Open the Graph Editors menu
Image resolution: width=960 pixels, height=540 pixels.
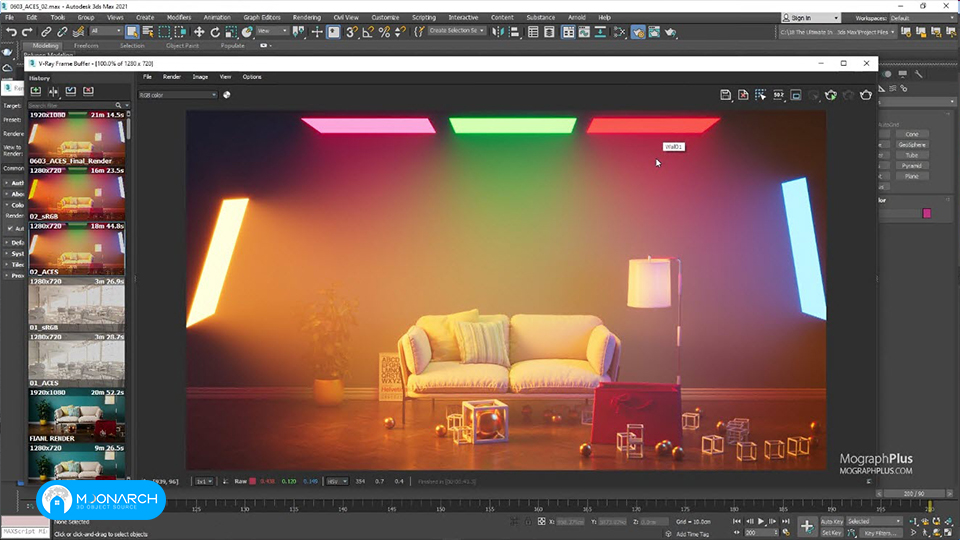[x=261, y=18]
